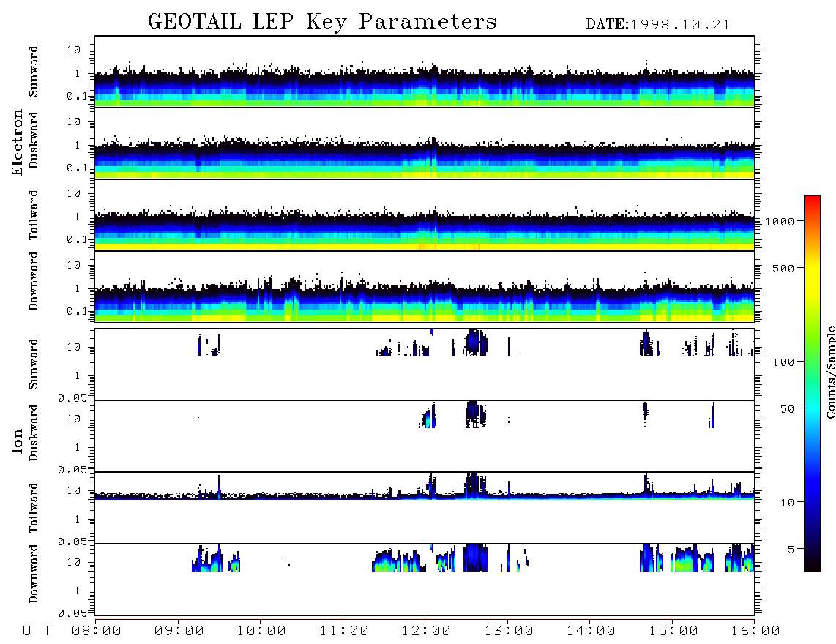The width and height of the screenshot is (836, 644).
Task: Click the 11:00 time axis label
Action: tap(344, 631)
